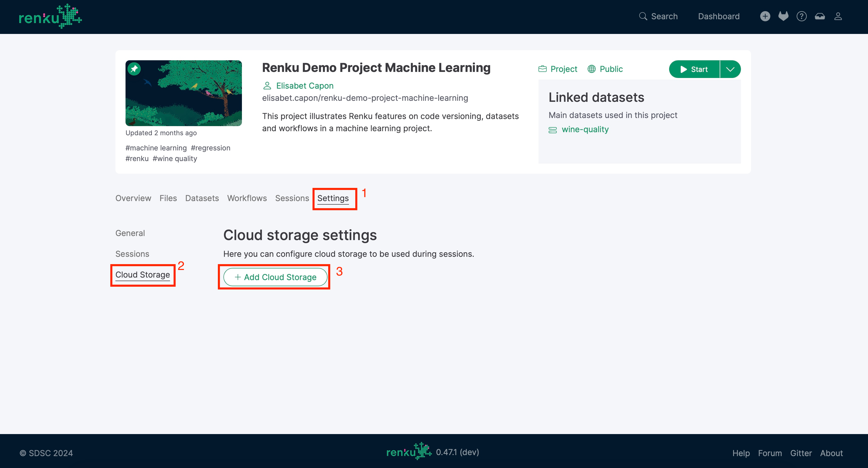Viewport: 868px width, 468px height.
Task: Switch to the Overview tab
Action: tap(133, 198)
